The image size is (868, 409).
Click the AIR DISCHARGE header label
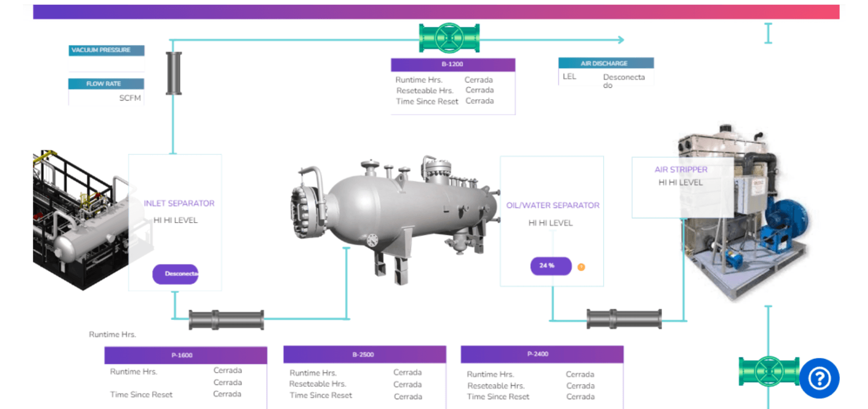click(x=606, y=63)
